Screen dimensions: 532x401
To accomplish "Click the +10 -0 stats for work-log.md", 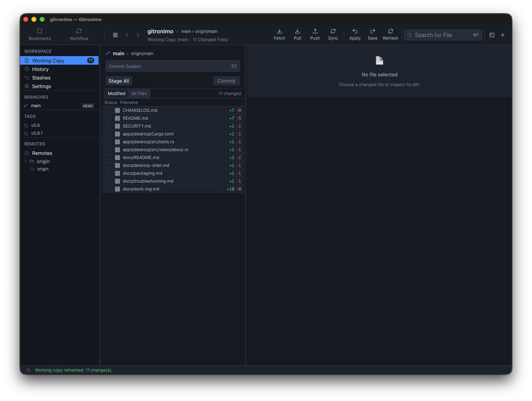I will pos(234,189).
